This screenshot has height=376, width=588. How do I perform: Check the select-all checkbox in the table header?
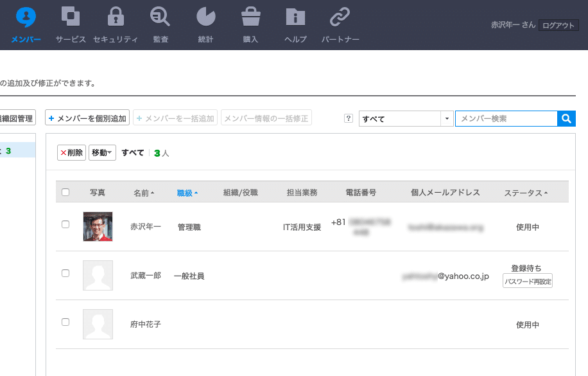click(x=65, y=192)
